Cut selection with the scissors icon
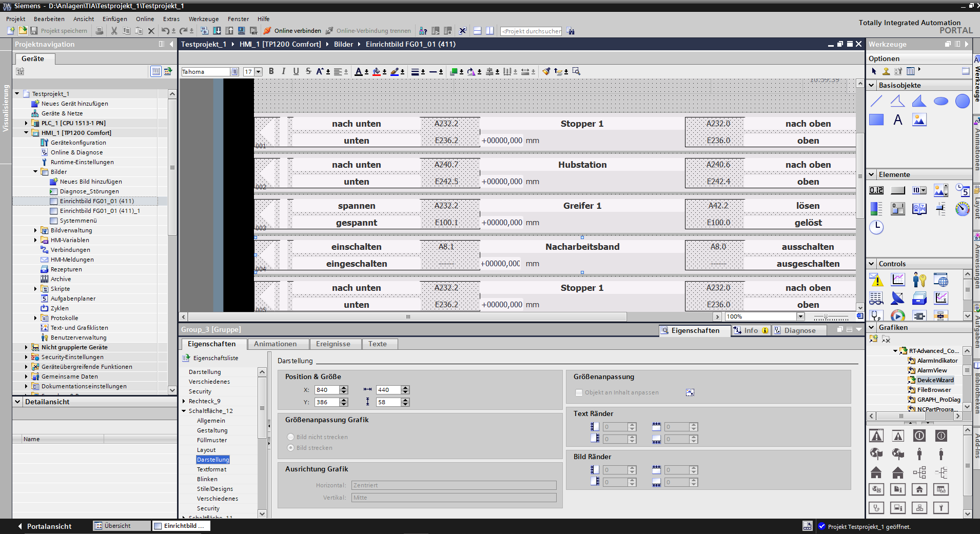Viewport: 980px width, 534px height. pyautogui.click(x=114, y=31)
